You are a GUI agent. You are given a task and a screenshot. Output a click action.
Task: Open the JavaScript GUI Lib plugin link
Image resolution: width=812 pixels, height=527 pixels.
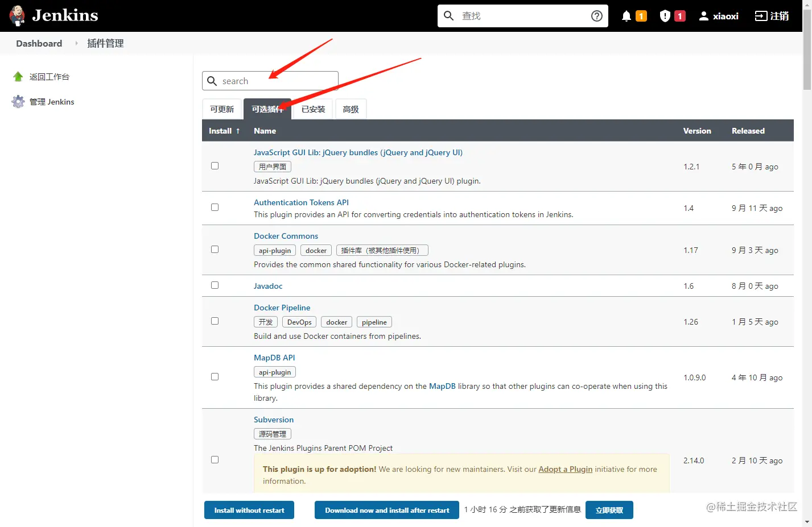[x=358, y=152]
